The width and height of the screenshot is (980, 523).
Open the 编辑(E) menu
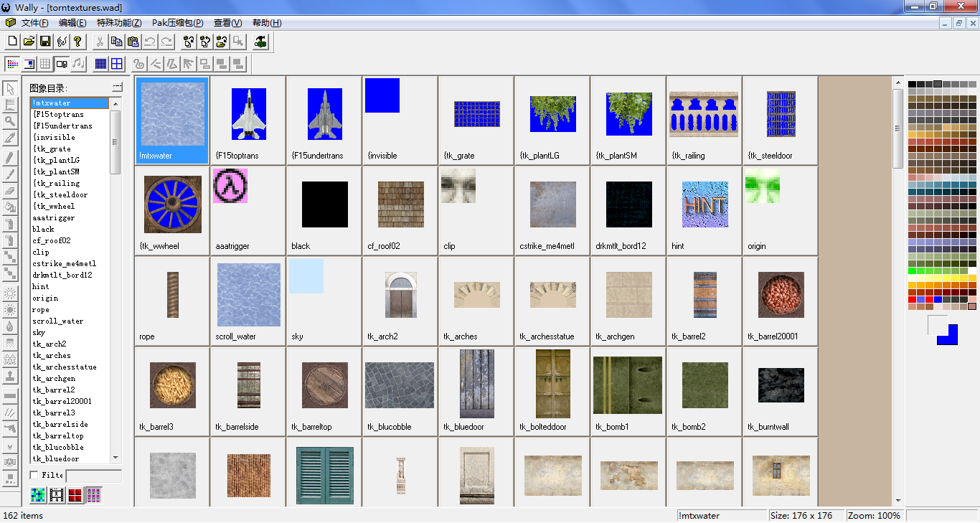pyautogui.click(x=72, y=23)
